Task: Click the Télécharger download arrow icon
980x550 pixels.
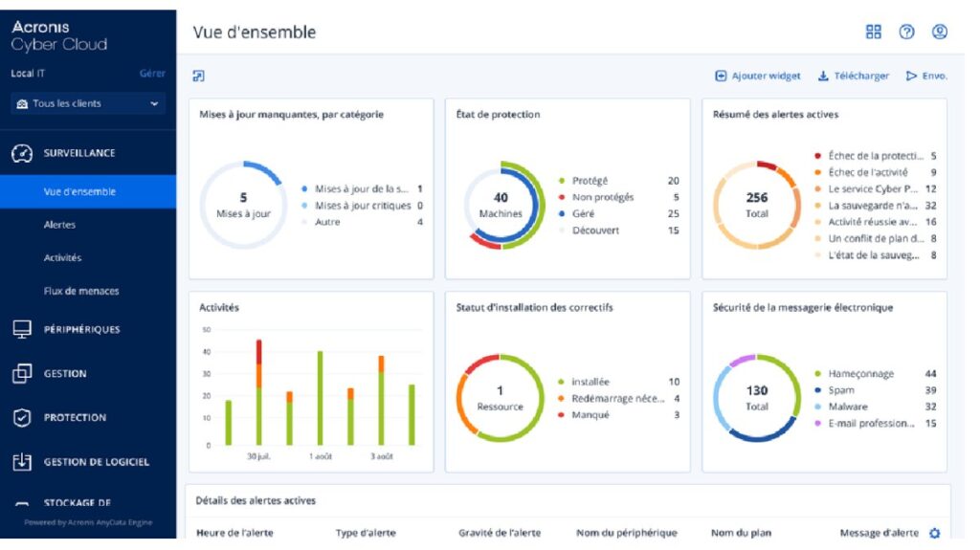Action: [823, 76]
